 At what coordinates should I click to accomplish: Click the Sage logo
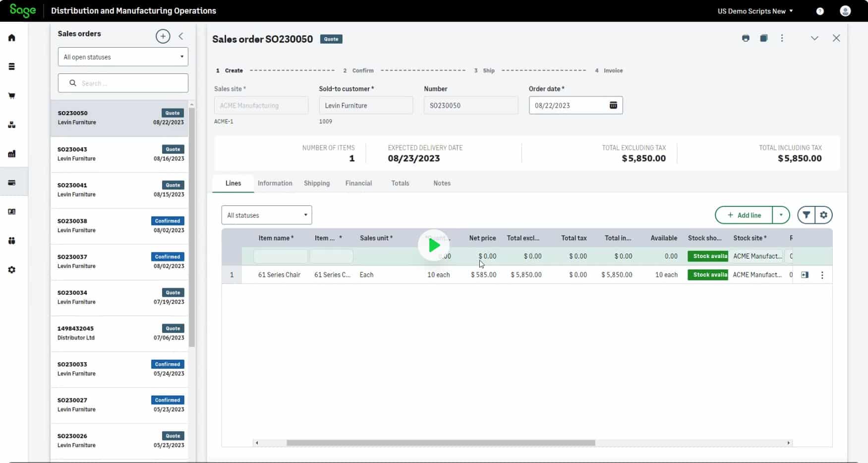pyautogui.click(x=23, y=10)
